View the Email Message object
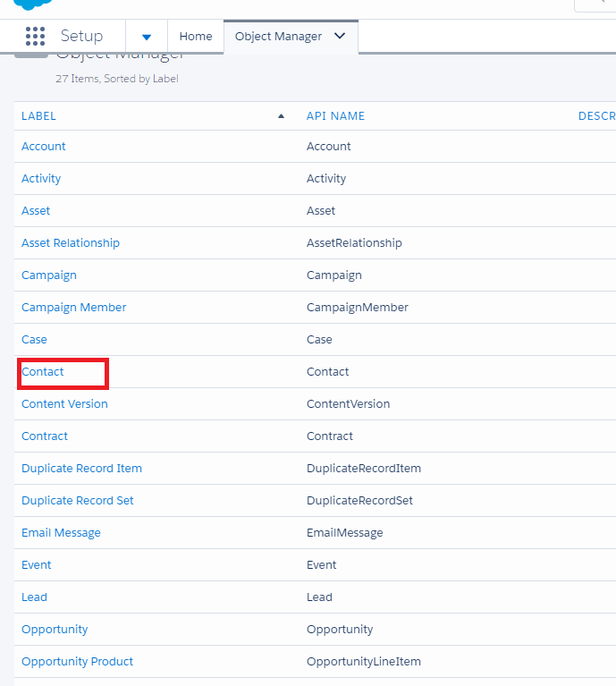Image resolution: width=616 pixels, height=686 pixels. click(x=61, y=533)
